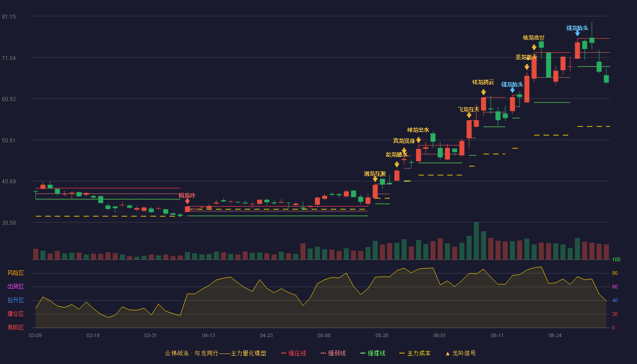Click the yellow arrow under 祥龙腾云
The width and height of the screenshot is (637, 364).
[483, 92]
